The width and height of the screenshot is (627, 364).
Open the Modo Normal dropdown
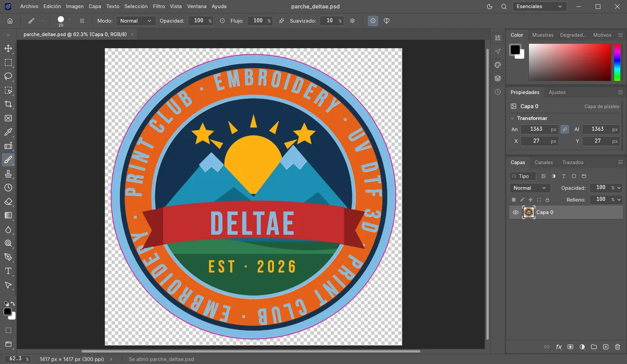pos(136,21)
